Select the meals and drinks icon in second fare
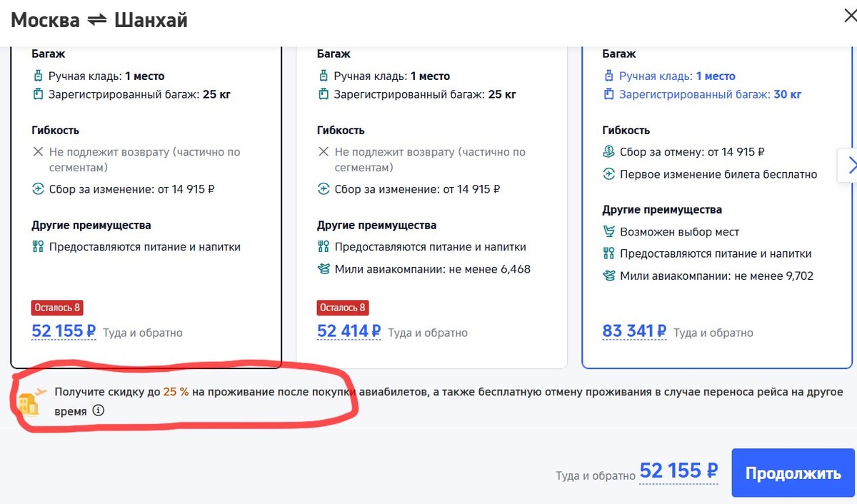 (x=324, y=246)
